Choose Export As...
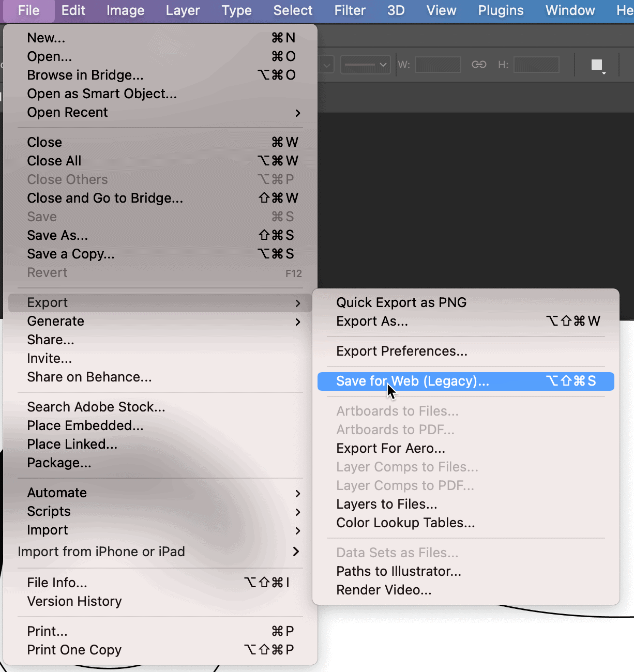Screen dimensions: 634x672 click(x=466, y=321)
